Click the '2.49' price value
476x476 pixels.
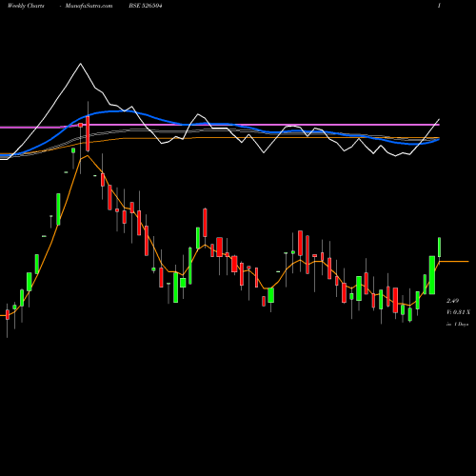(453, 301)
